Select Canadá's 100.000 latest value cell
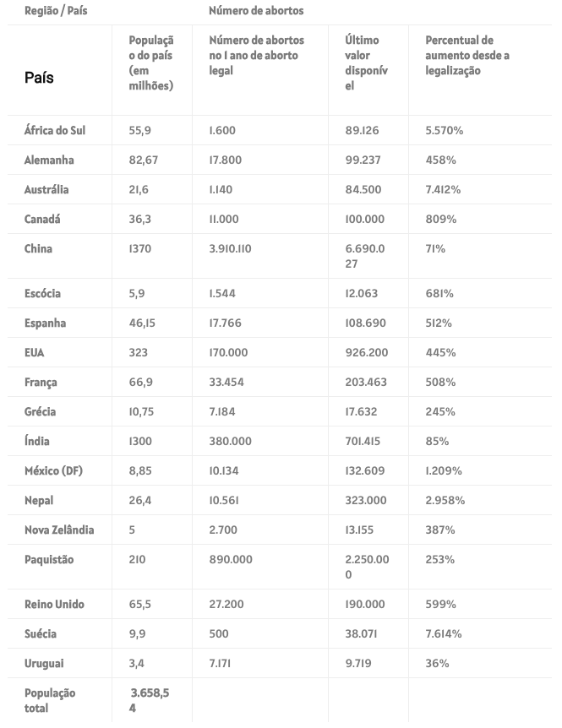This screenshot has height=728, width=562. pyautogui.click(x=364, y=219)
